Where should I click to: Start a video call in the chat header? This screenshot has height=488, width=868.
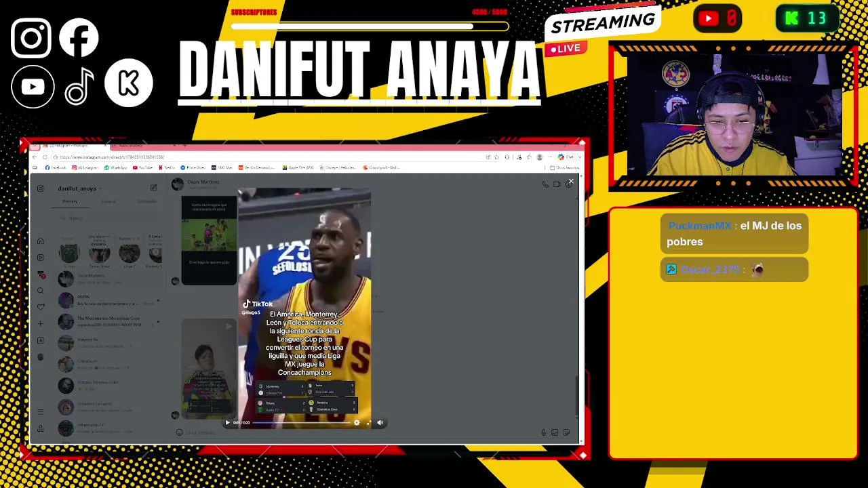(x=557, y=184)
